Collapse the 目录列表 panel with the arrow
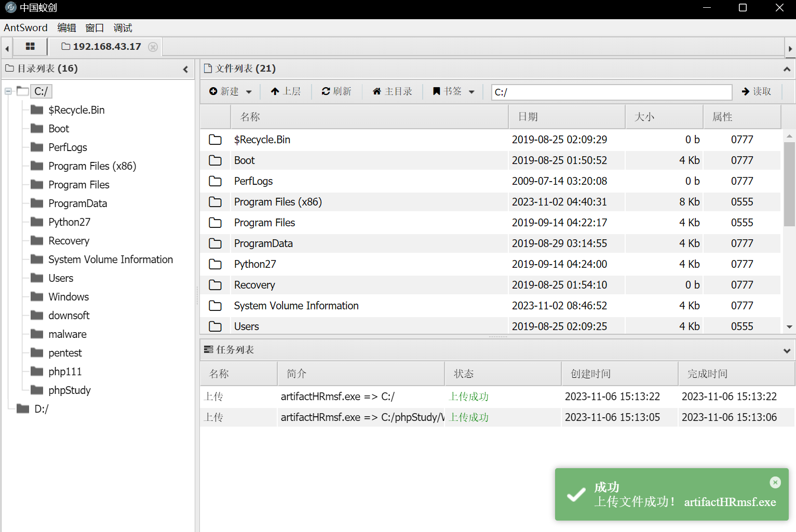The width and height of the screenshot is (796, 532). [186, 69]
